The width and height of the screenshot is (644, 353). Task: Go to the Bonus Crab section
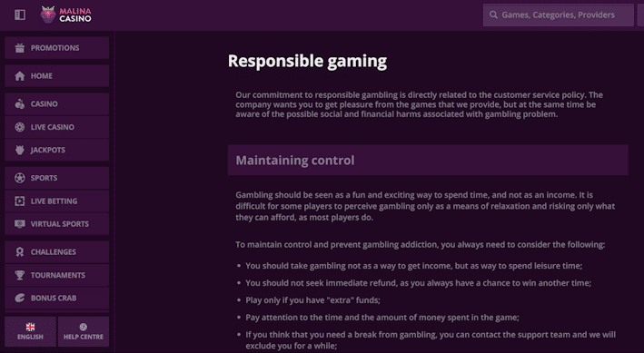[x=57, y=298]
